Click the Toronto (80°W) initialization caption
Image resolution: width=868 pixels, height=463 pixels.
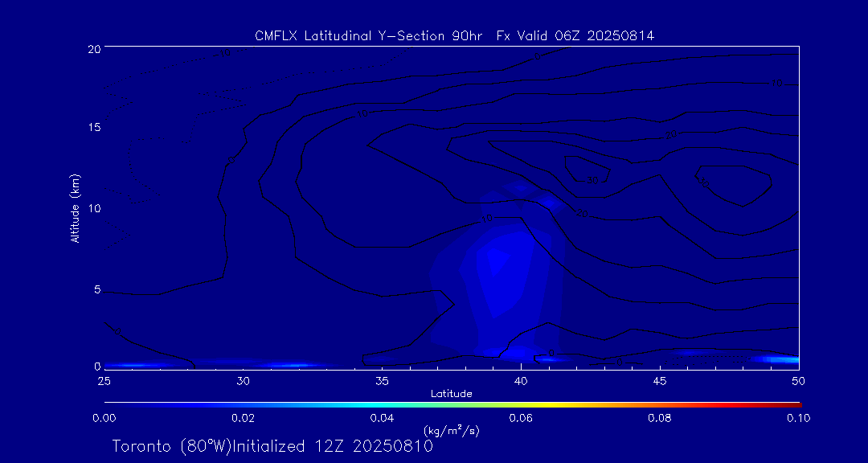pos(272,446)
